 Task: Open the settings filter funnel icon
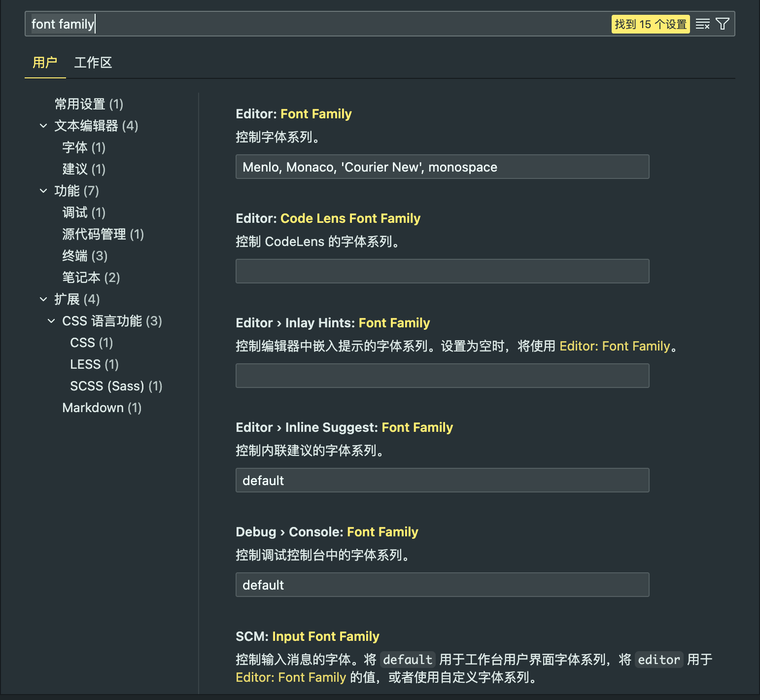click(722, 24)
